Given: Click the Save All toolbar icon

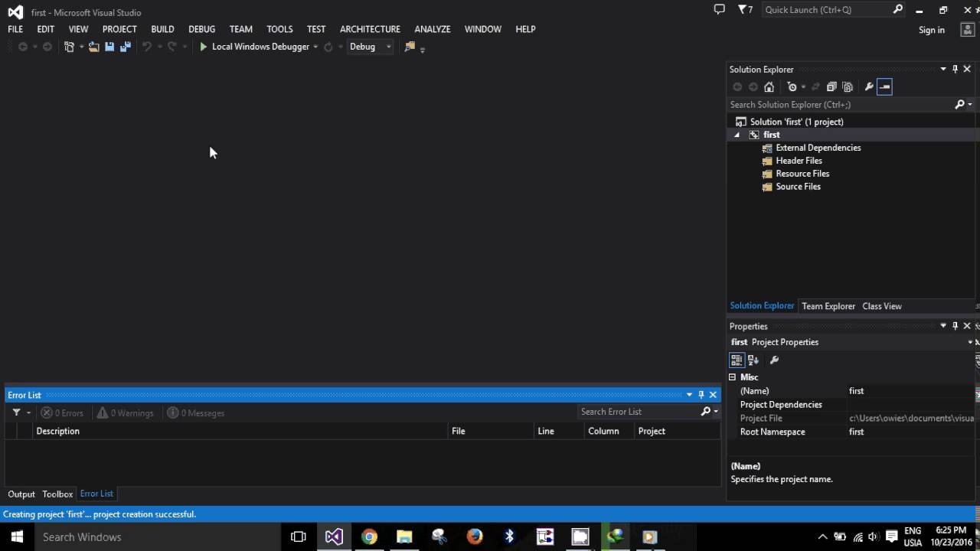Looking at the screenshot, I should tap(126, 47).
